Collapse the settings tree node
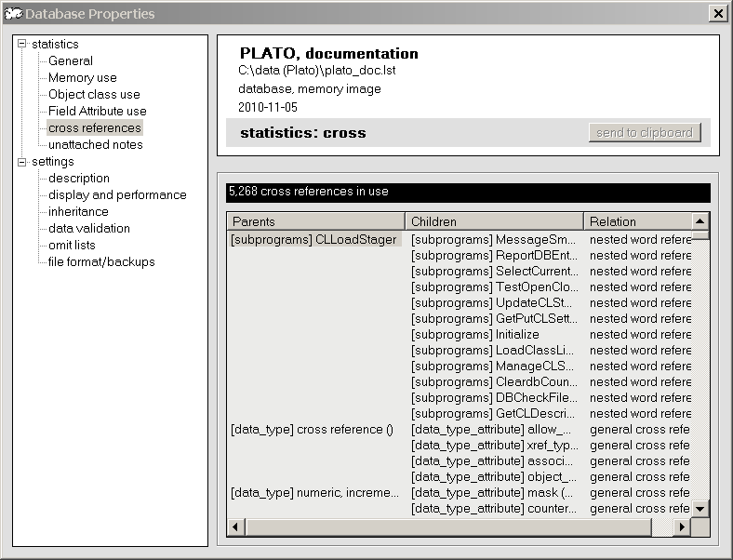The height and width of the screenshot is (560, 733). 22,162
